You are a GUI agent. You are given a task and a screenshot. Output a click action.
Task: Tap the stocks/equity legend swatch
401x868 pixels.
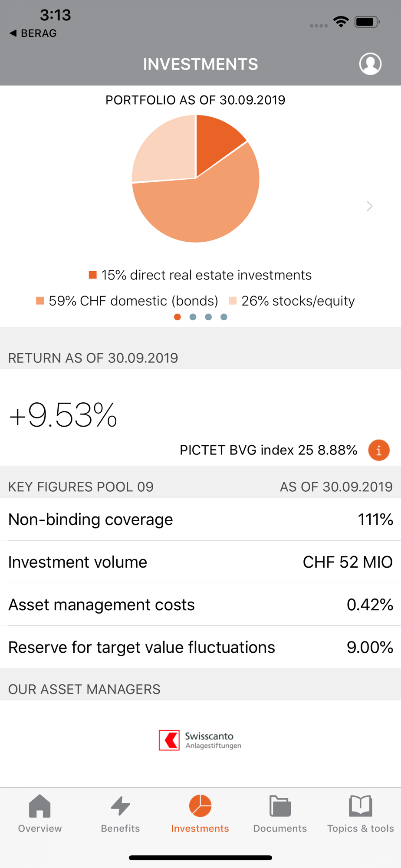233,301
